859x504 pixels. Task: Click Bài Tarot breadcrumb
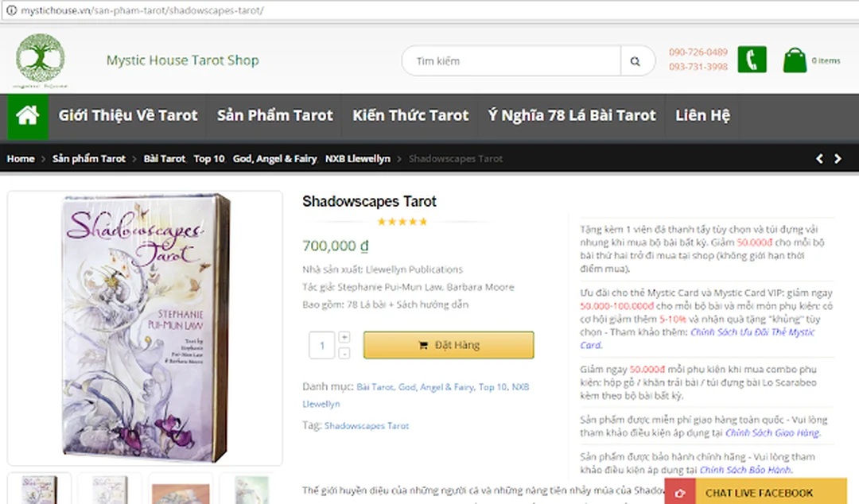pos(165,159)
